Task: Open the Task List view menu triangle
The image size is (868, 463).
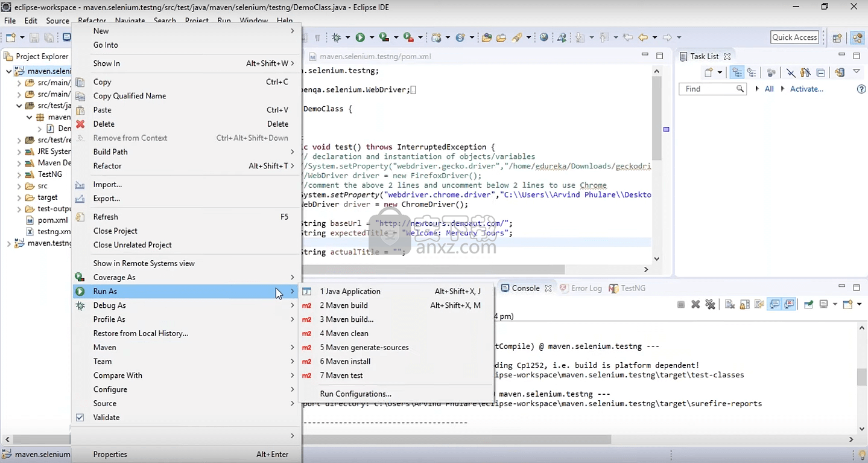Action: 857,71
